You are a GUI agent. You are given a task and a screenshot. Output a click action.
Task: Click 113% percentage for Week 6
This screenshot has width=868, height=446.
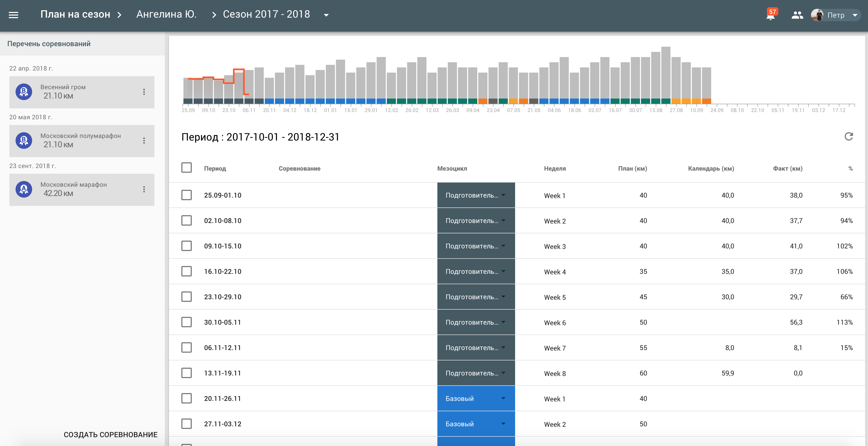(x=844, y=322)
